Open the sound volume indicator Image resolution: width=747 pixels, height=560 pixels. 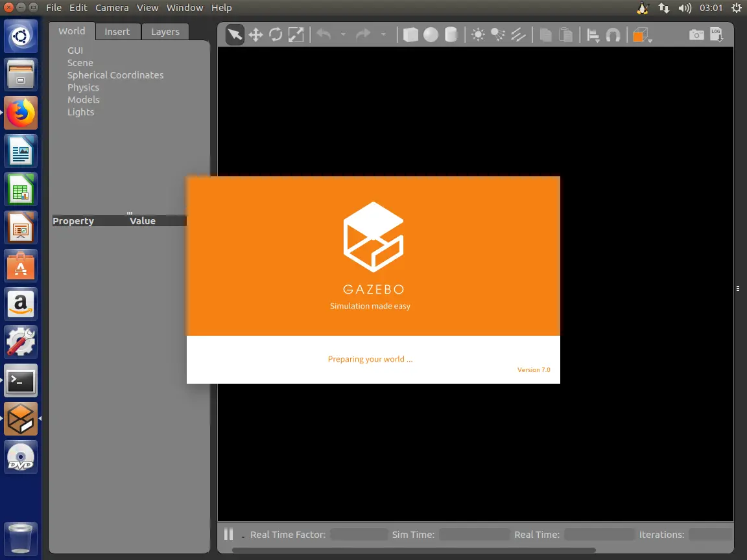coord(685,8)
